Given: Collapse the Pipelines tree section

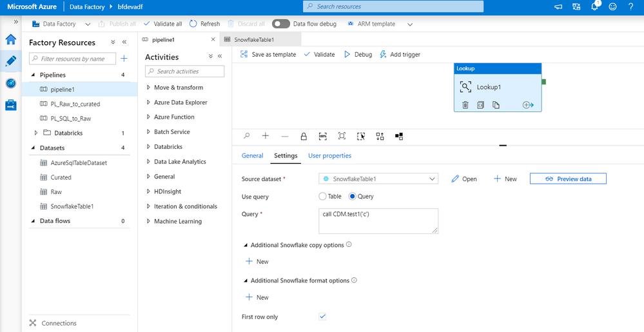Looking at the screenshot, I should (33, 75).
